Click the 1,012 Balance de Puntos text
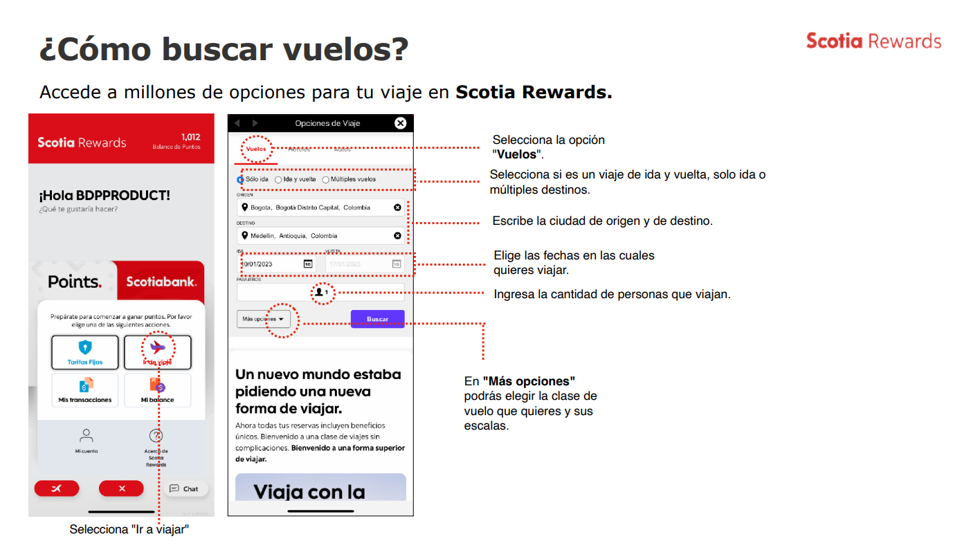980x550 pixels. click(x=176, y=141)
